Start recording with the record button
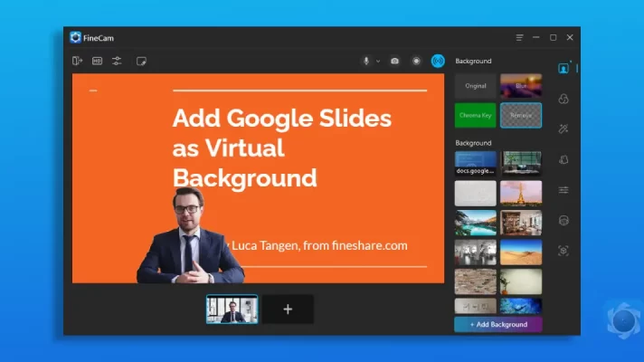The height and width of the screenshot is (362, 644). [416, 61]
